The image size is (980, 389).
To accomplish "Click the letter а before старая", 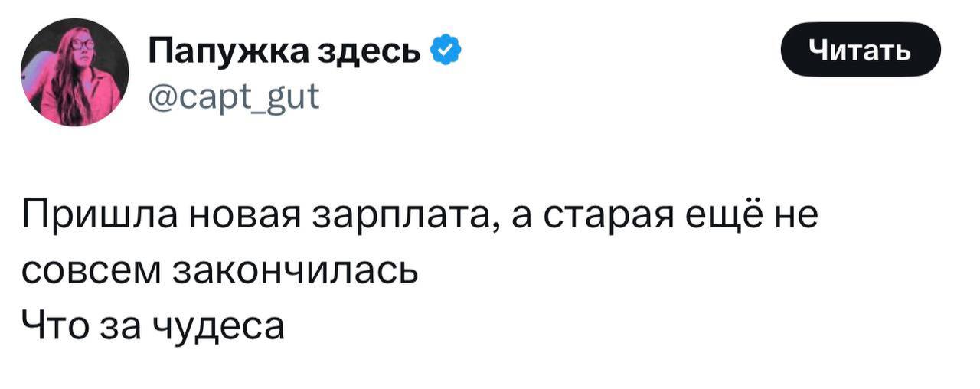I will 519,217.
